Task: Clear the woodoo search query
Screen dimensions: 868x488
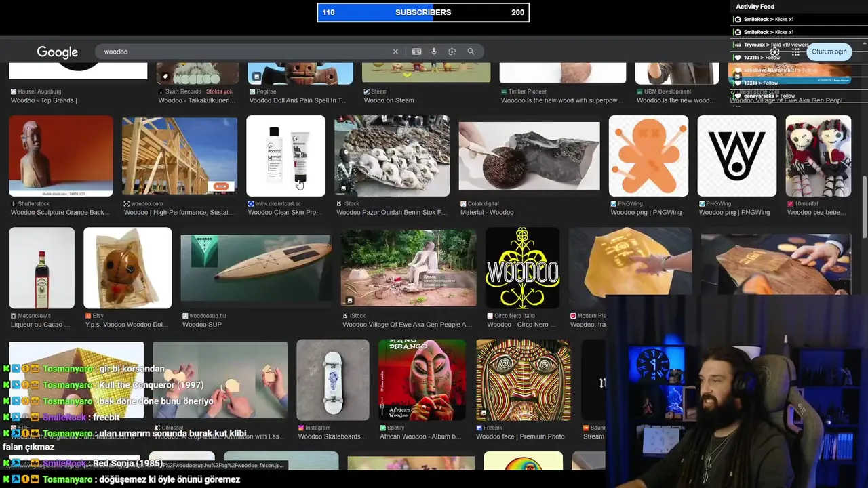Action: click(x=395, y=52)
